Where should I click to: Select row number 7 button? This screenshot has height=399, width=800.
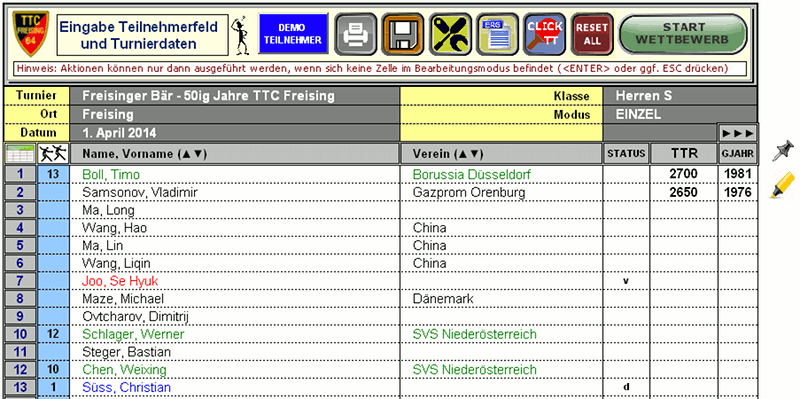(20, 281)
